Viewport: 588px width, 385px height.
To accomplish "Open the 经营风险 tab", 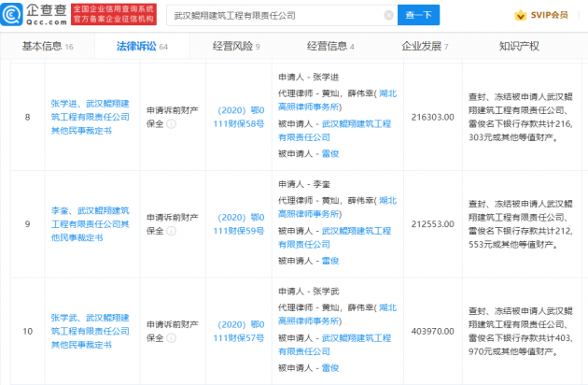I will pos(236,46).
